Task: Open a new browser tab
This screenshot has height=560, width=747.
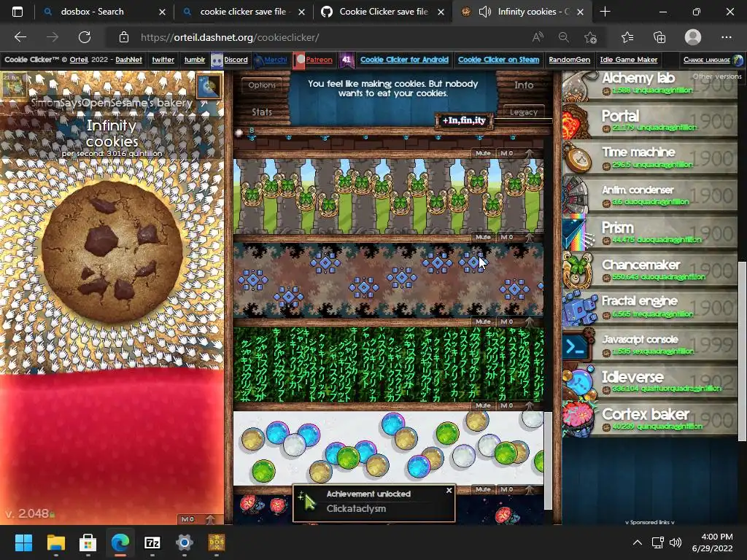Action: [x=605, y=12]
